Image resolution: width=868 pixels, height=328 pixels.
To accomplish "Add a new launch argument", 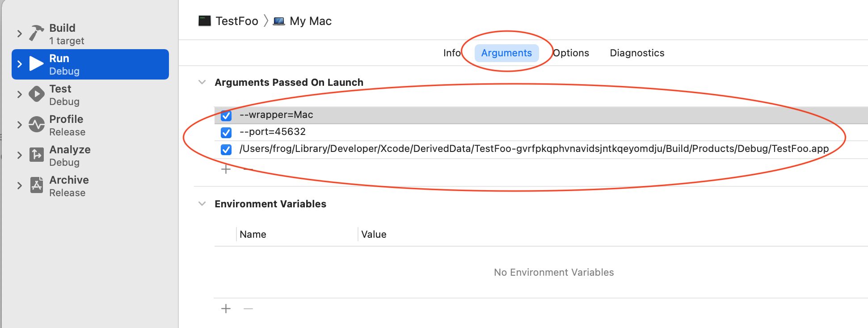I will click(226, 169).
